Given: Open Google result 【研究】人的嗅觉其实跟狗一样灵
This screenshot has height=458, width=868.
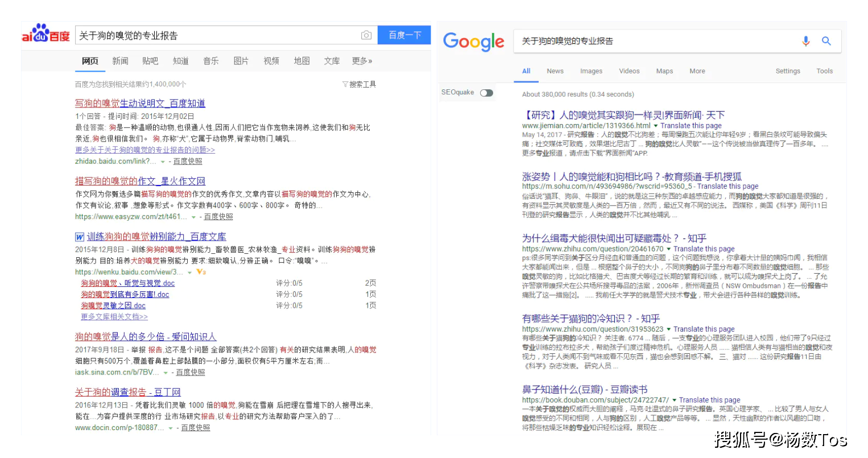Looking at the screenshot, I should [x=623, y=115].
